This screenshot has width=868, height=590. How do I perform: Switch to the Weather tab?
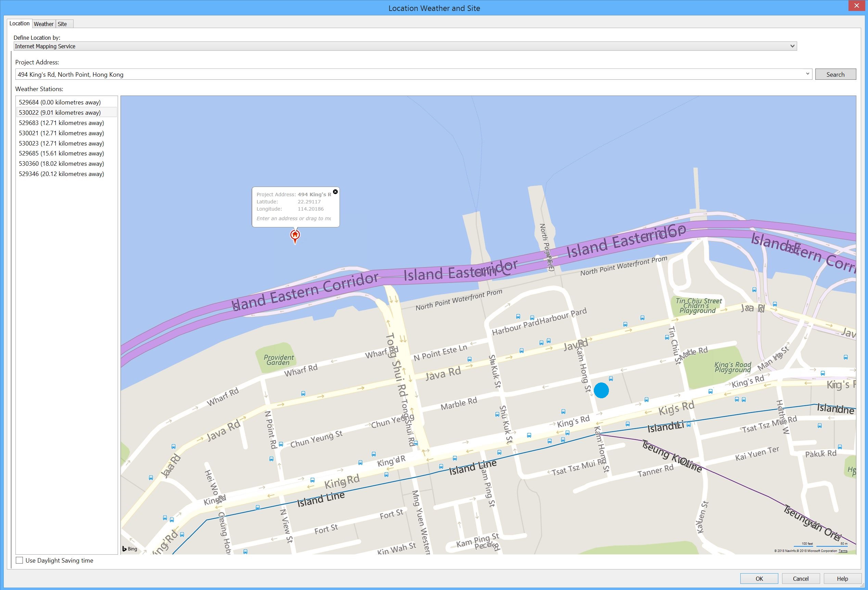[x=44, y=24]
